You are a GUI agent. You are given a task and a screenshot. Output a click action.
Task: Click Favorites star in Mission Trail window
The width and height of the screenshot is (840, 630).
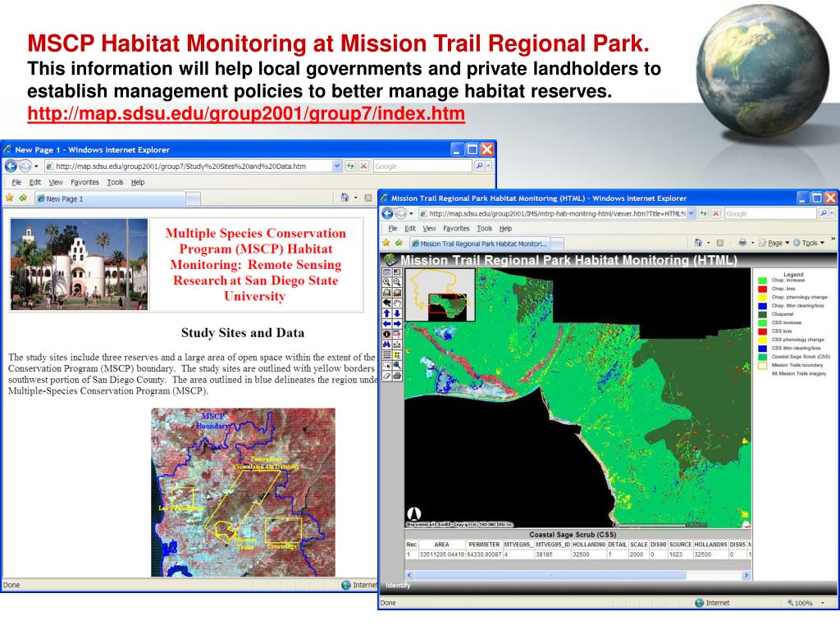[386, 243]
